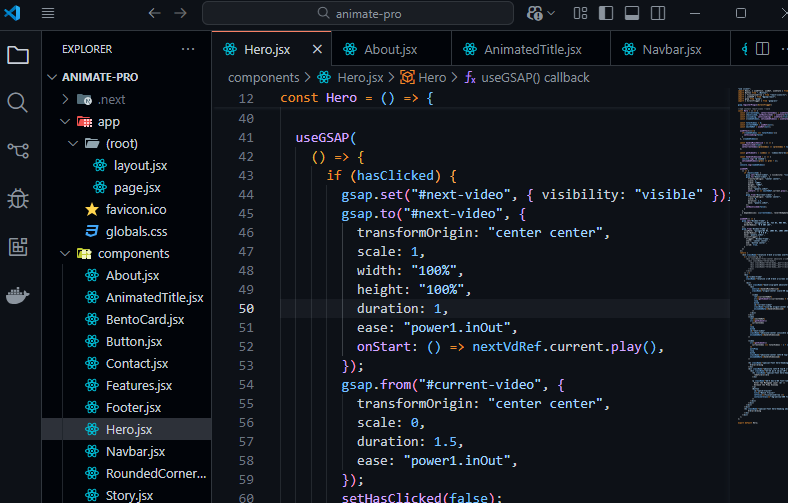Screen dimensions: 788x503
Task: Go back with the left arrow
Action: coord(154,13)
